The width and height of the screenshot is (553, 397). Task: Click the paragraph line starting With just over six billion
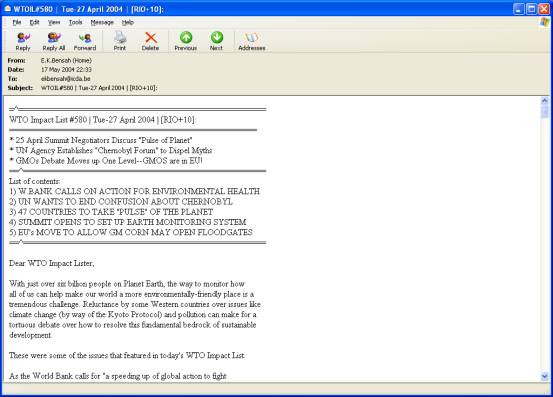click(127, 283)
